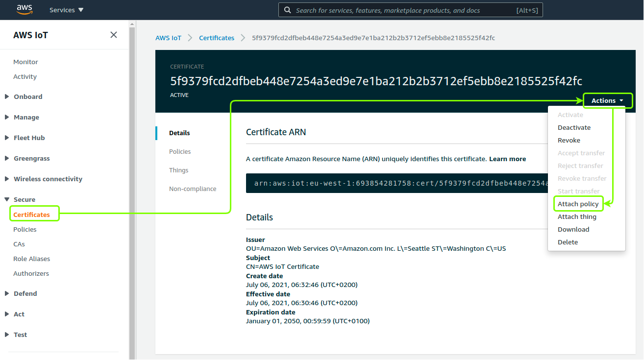
Task: Click the AWS logo home icon
Action: click(25, 9)
